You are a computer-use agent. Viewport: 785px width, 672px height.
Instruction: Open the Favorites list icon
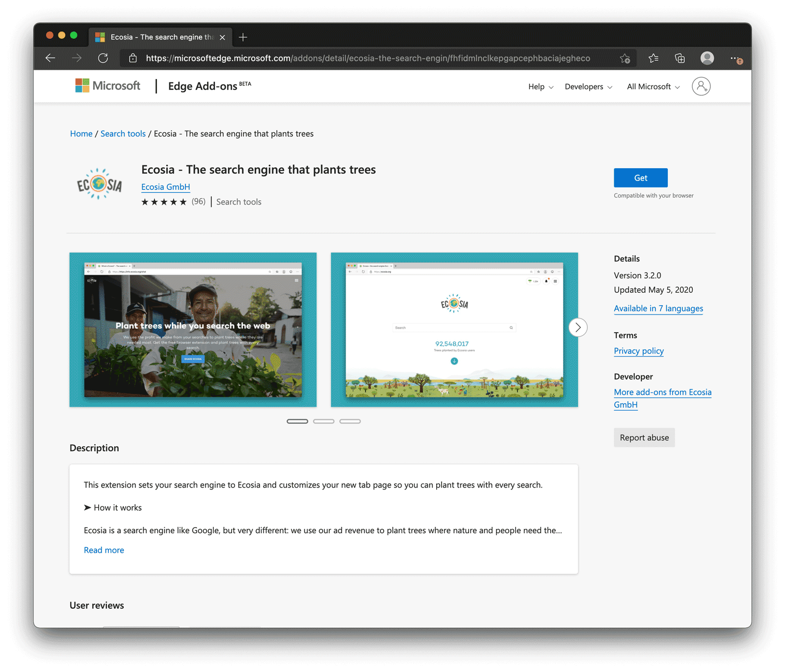tap(654, 58)
